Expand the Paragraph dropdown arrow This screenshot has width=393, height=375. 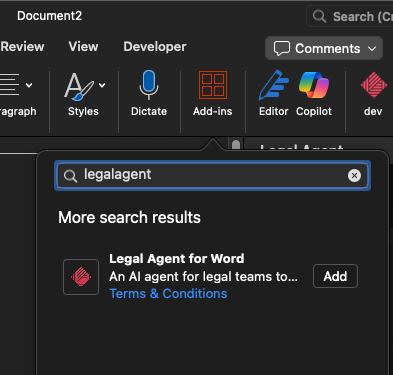29,85
